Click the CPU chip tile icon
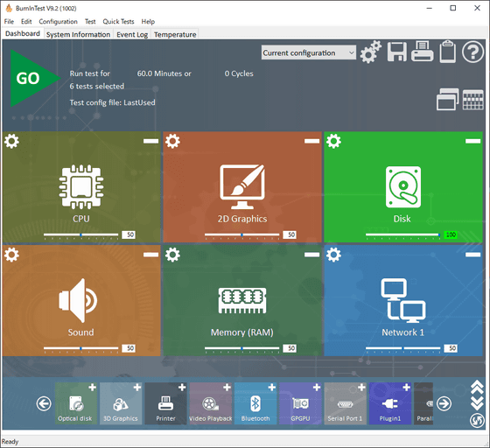 [81, 187]
